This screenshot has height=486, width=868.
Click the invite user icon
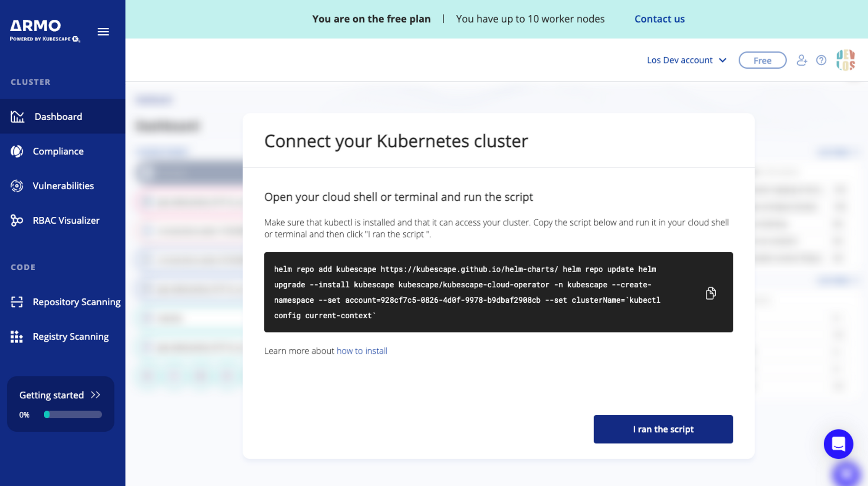coord(802,60)
